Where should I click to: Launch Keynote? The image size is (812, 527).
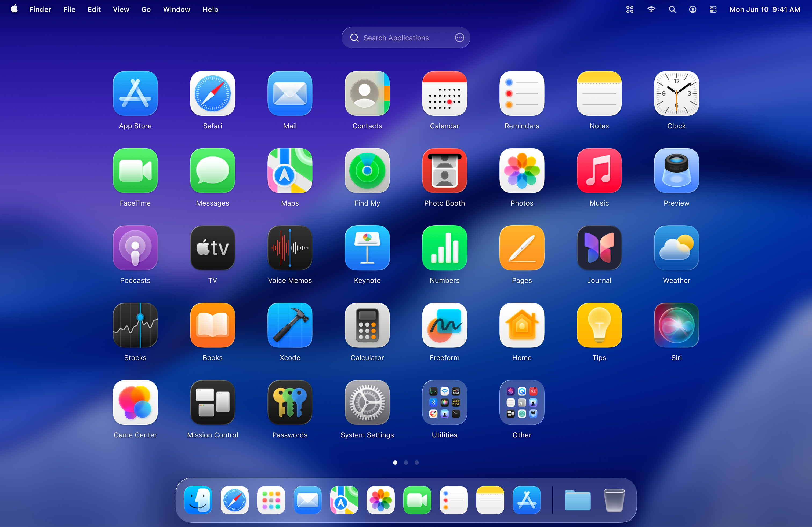[367, 248]
